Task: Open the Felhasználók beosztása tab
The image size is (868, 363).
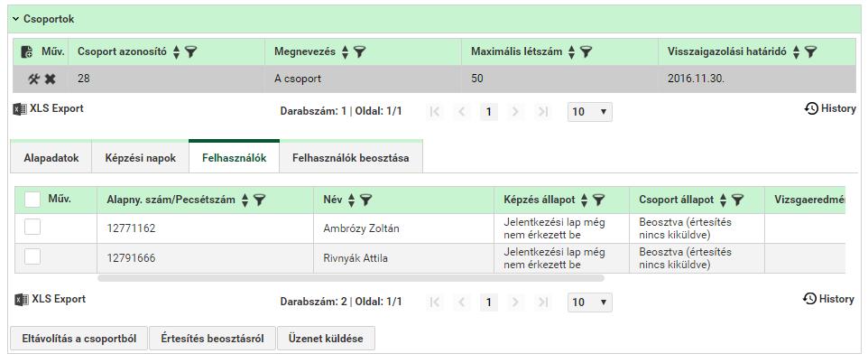Action: 351,158
